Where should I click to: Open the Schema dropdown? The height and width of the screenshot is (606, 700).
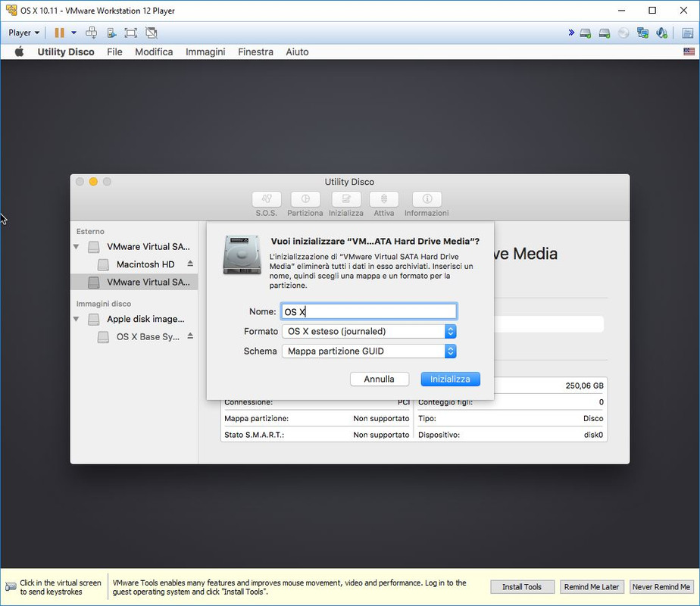pos(369,351)
